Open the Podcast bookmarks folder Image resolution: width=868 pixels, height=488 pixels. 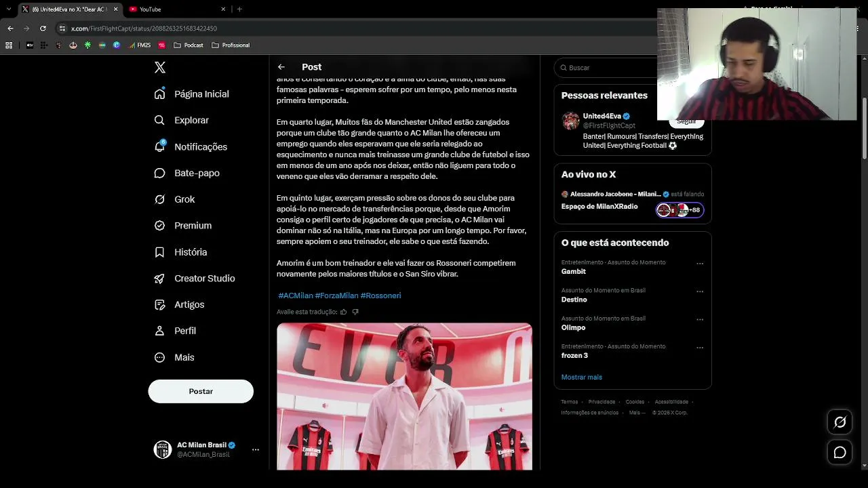tap(189, 45)
